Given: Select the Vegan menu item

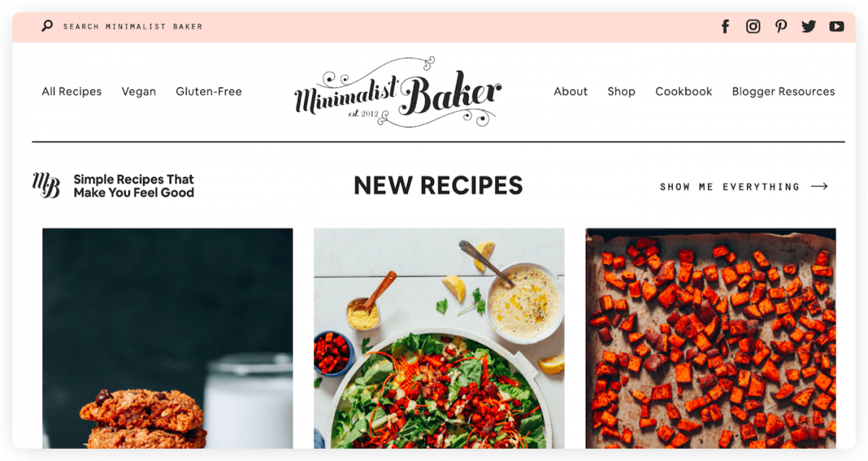Looking at the screenshot, I should (139, 92).
